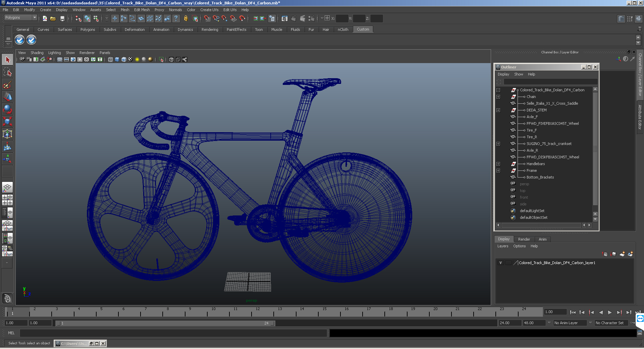Toggle snap to points magnet icon

tap(225, 18)
